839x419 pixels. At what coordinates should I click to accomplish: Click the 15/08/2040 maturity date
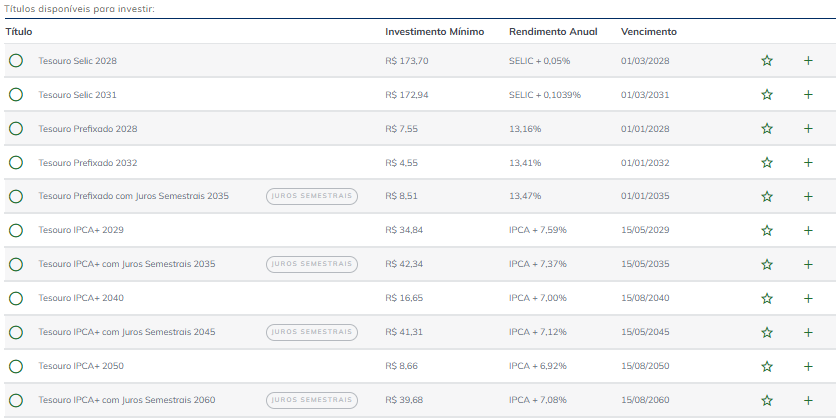(x=645, y=298)
